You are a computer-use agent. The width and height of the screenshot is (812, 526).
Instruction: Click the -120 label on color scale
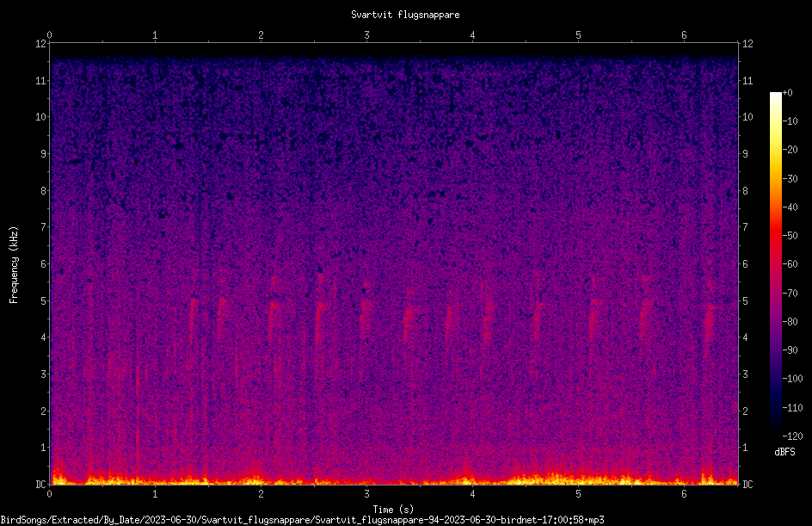(792, 436)
